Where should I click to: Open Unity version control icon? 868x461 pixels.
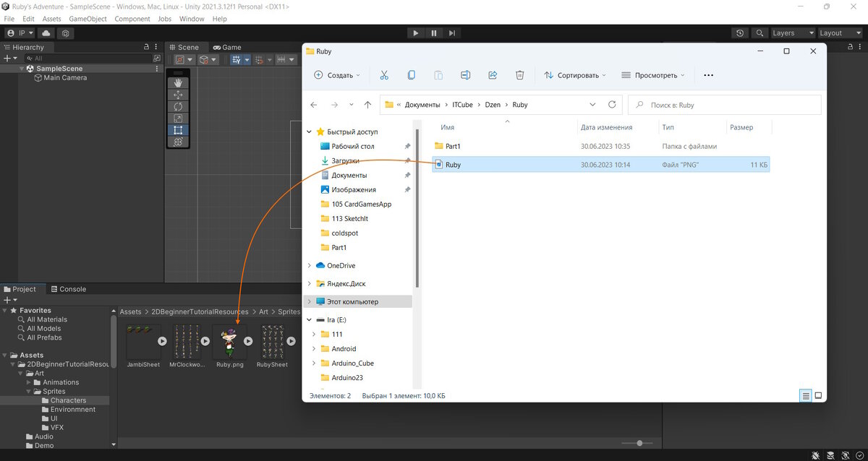coord(66,33)
